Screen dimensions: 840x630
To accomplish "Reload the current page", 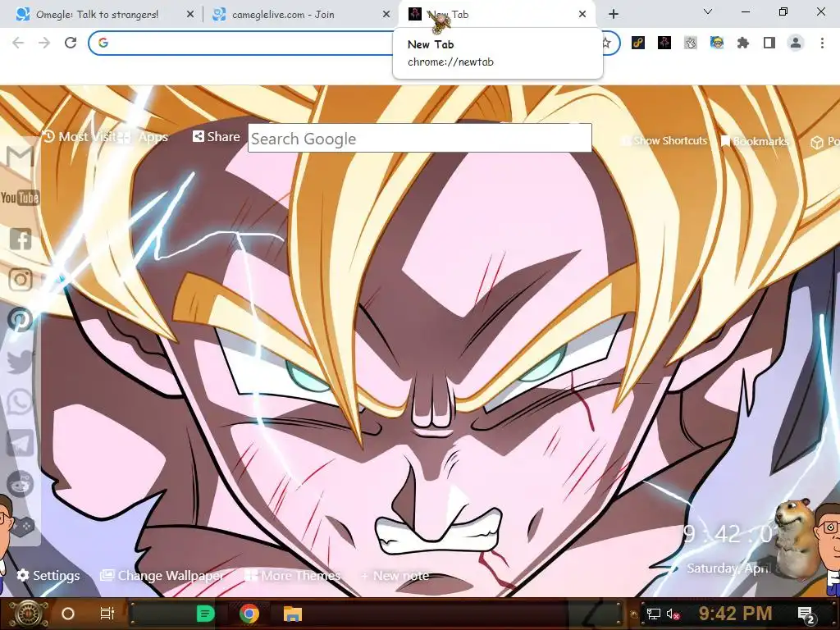I will tap(71, 43).
